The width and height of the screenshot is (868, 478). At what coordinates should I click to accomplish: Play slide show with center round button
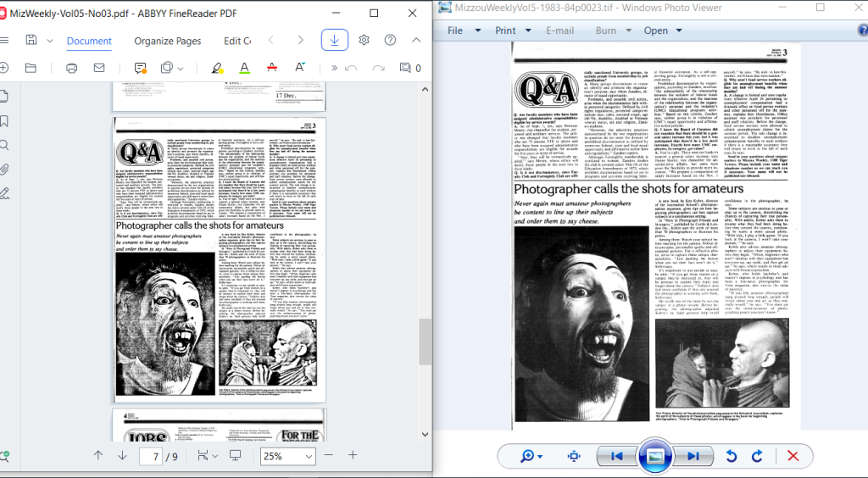coord(655,457)
